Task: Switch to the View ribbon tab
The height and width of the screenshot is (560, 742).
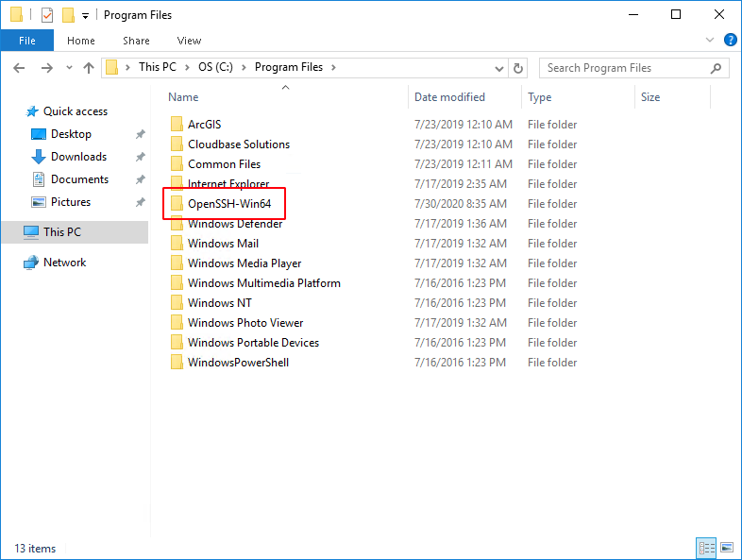Action: tap(189, 41)
